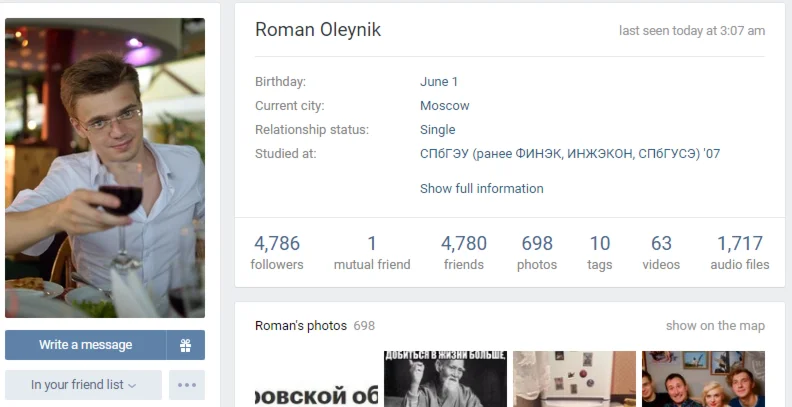Open the group of friends photo thumbnail

(x=703, y=379)
